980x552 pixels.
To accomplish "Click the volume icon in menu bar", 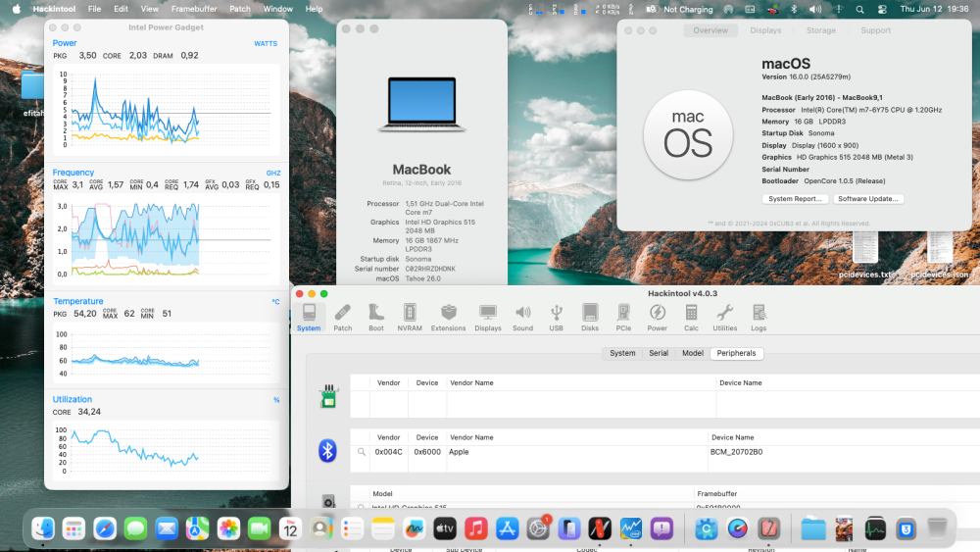I will [x=815, y=10].
